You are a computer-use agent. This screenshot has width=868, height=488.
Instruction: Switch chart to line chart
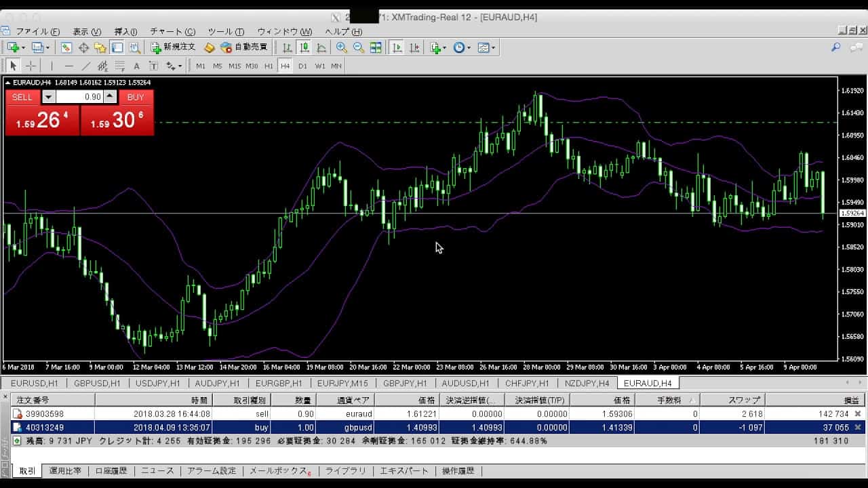coord(321,47)
